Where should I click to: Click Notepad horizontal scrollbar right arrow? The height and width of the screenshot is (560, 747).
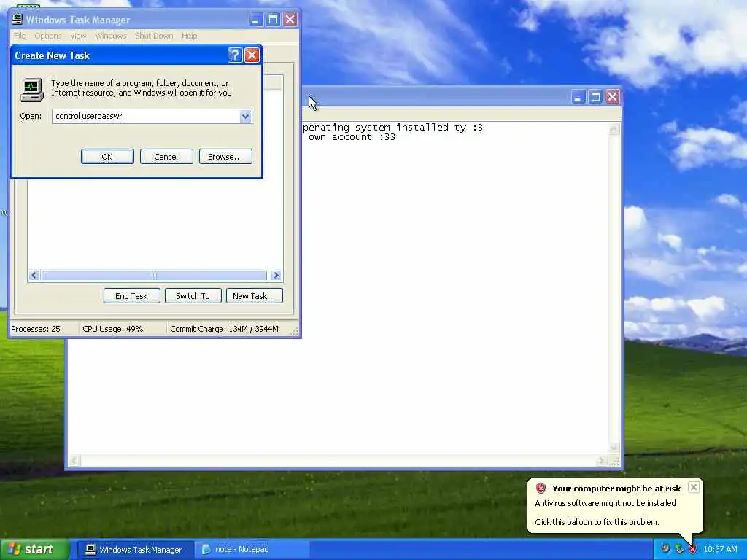[x=601, y=461]
